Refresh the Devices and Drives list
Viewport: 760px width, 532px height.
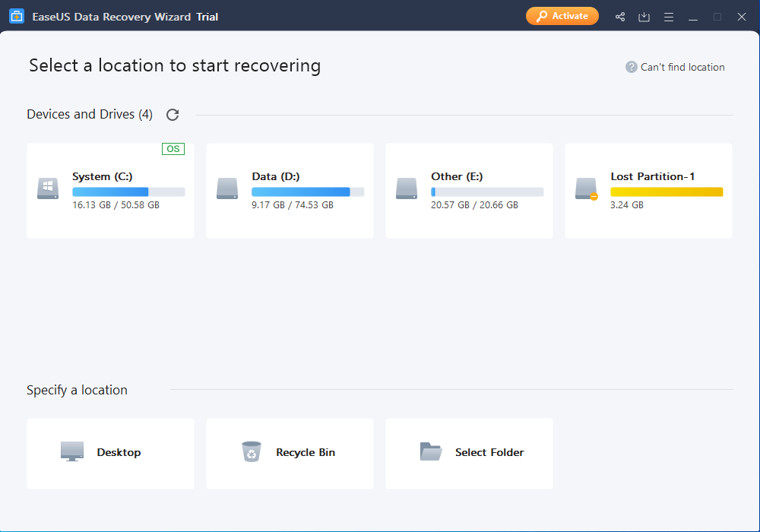[173, 114]
